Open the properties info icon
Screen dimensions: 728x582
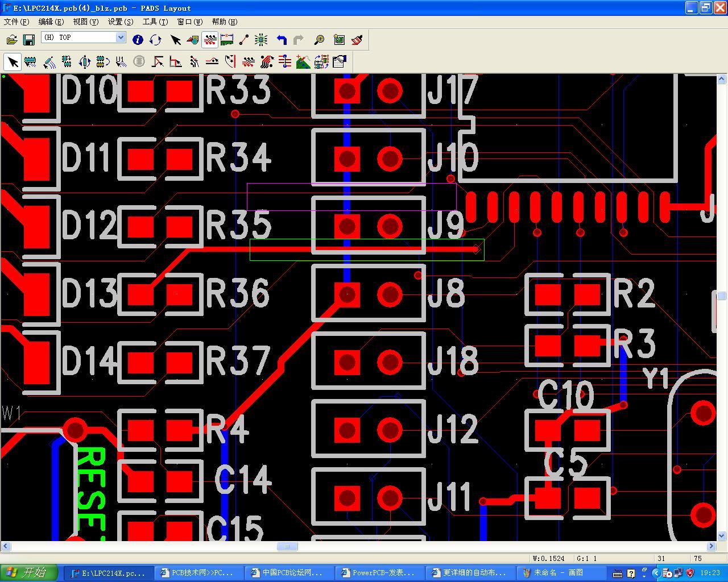point(138,40)
